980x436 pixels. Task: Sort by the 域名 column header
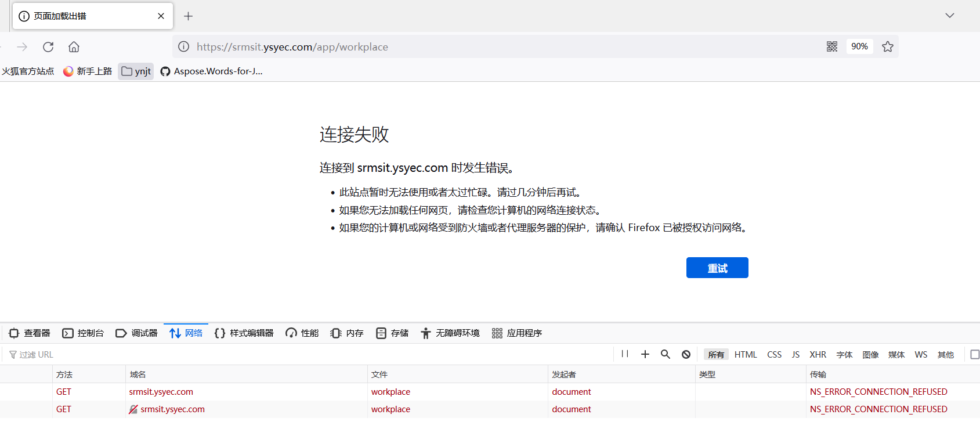(246, 374)
